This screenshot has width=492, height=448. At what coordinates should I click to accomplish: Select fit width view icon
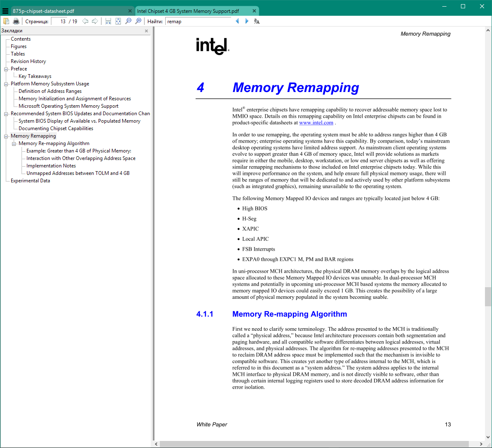tap(108, 22)
